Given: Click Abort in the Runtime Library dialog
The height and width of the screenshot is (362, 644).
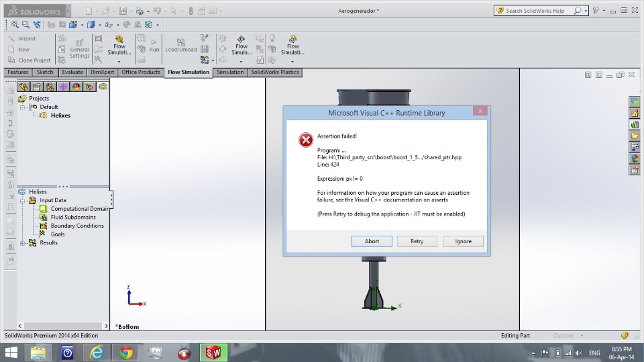Looking at the screenshot, I should click(x=372, y=242).
